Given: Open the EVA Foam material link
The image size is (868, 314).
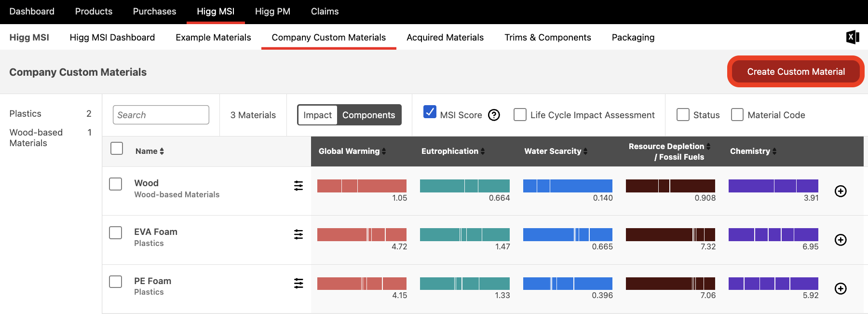Looking at the screenshot, I should (x=156, y=232).
